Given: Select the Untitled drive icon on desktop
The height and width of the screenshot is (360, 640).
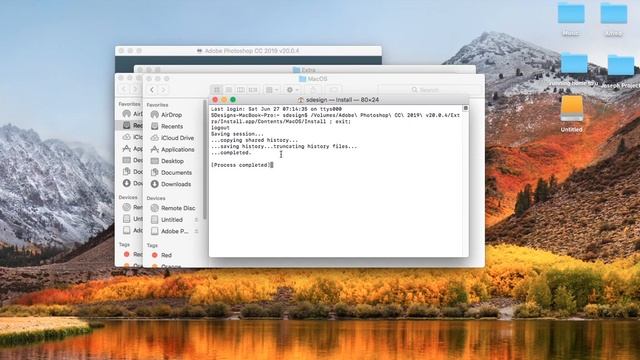Looking at the screenshot, I should tap(571, 114).
